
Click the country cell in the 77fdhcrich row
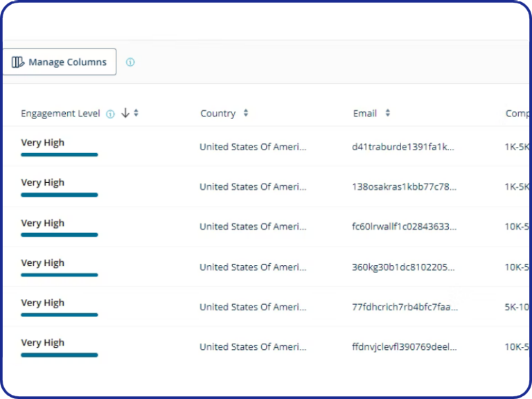coord(253,307)
